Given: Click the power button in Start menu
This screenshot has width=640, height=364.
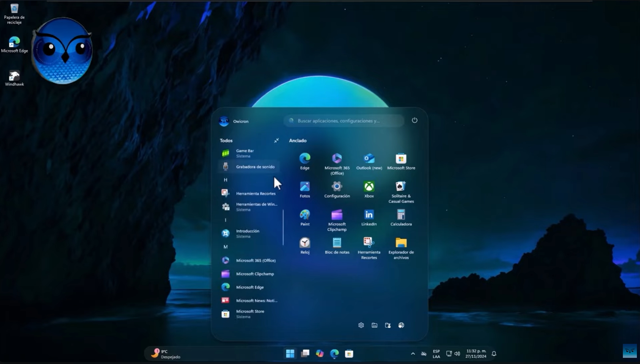Looking at the screenshot, I should pos(414,120).
